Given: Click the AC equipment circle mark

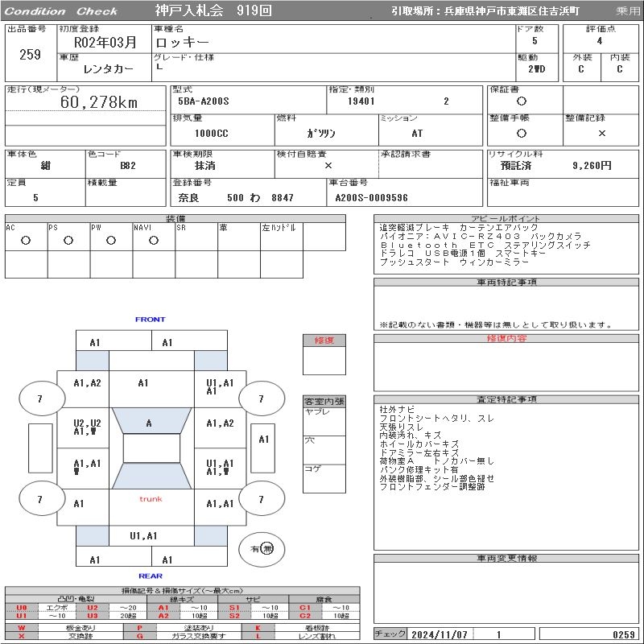Looking at the screenshot, I should [x=26, y=241].
